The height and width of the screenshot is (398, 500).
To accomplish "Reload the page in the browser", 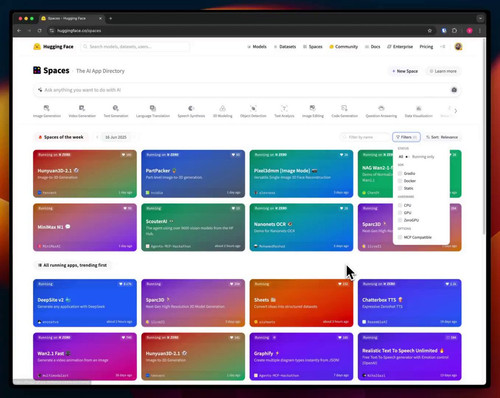I will tap(39, 31).
